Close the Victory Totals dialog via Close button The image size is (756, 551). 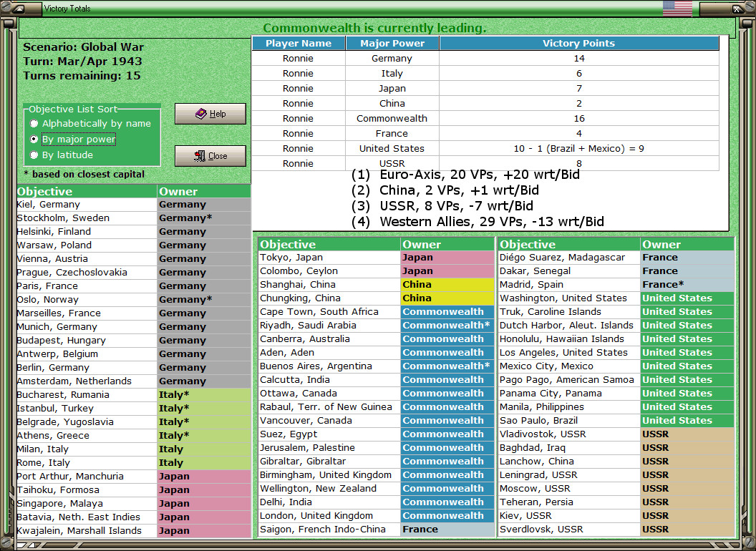210,156
